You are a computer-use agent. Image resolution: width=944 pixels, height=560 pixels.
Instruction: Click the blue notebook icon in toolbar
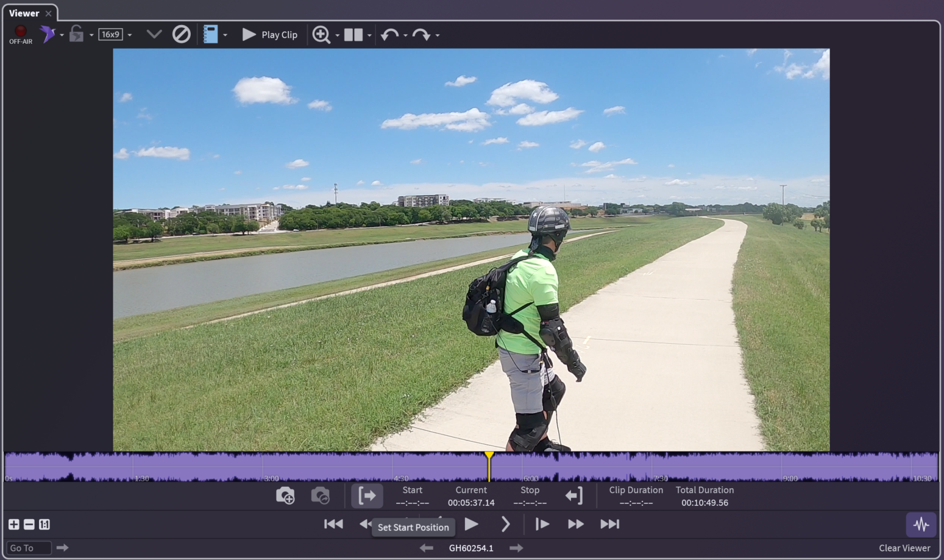210,35
